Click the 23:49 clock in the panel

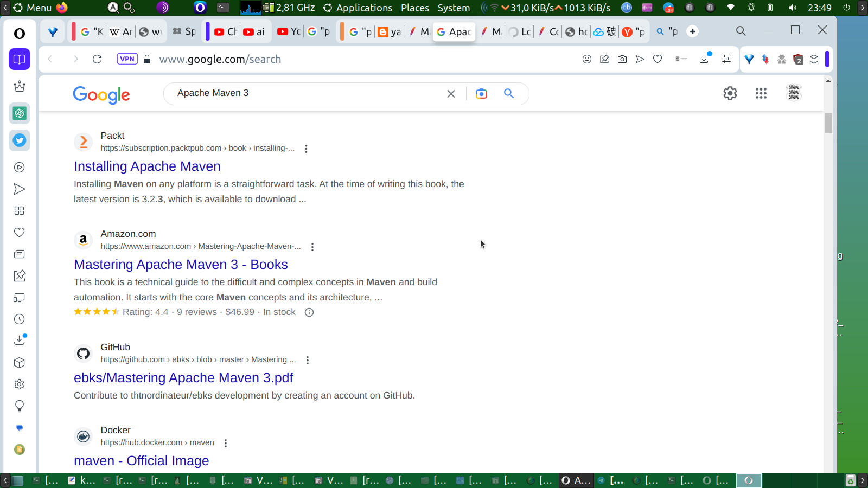819,8
